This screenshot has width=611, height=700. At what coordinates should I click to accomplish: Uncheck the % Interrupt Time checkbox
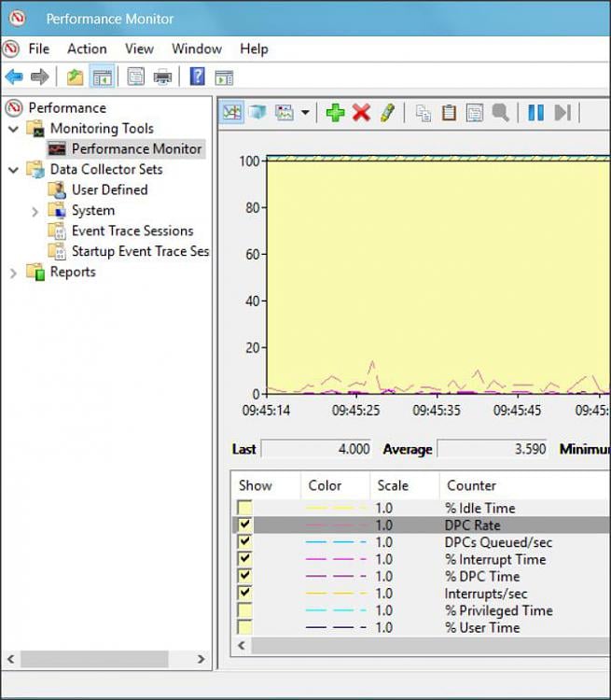point(244,558)
